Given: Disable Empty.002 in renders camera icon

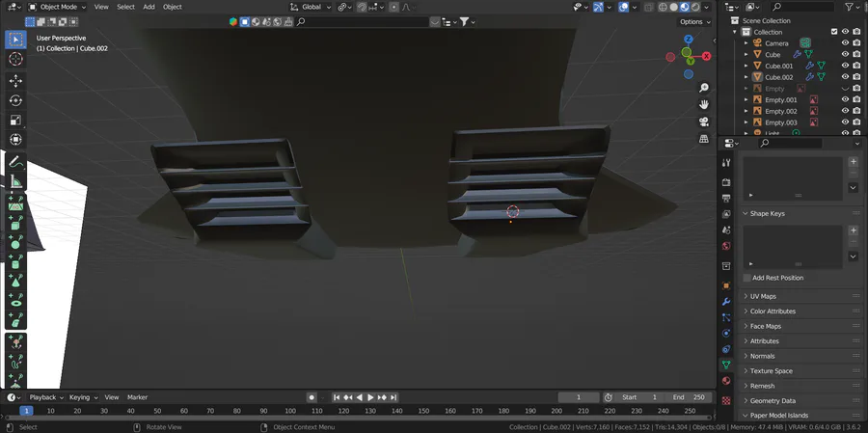Looking at the screenshot, I should click(x=856, y=111).
